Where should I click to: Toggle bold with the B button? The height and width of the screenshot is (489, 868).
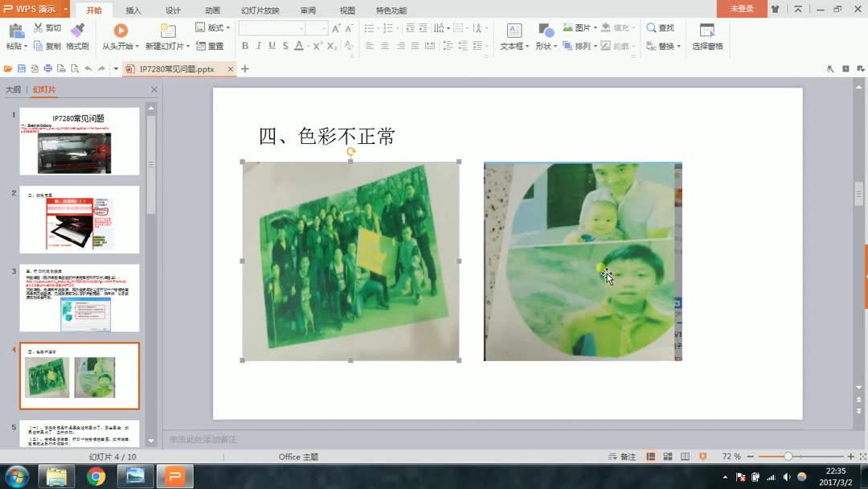click(244, 46)
